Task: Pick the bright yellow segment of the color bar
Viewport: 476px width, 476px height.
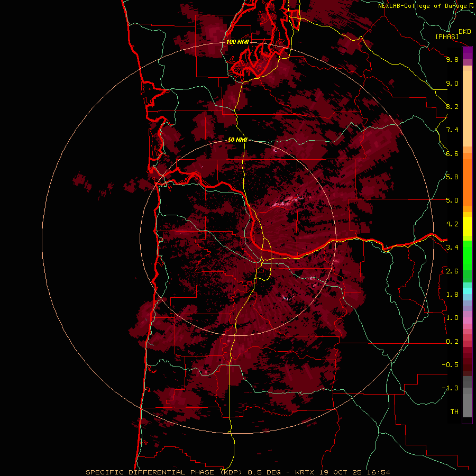Action: pyautogui.click(x=467, y=226)
